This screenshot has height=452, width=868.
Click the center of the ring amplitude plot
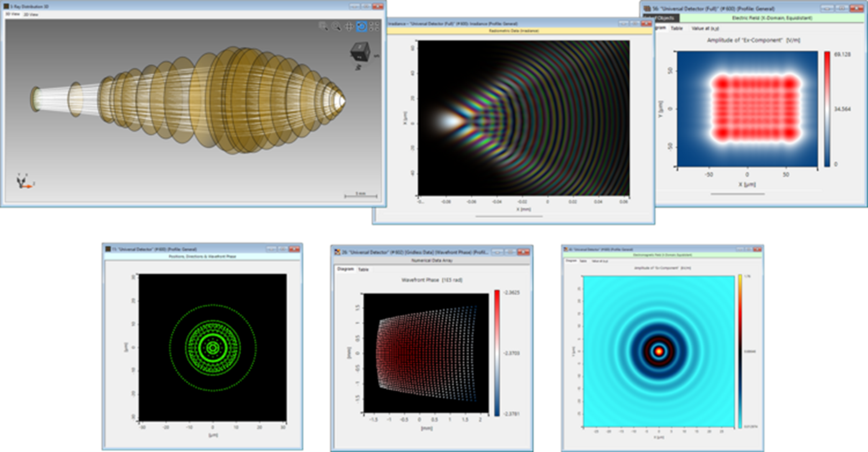pyautogui.click(x=659, y=351)
